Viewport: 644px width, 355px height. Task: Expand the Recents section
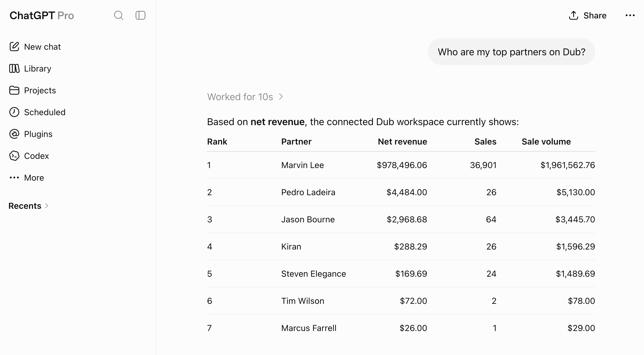(x=28, y=206)
